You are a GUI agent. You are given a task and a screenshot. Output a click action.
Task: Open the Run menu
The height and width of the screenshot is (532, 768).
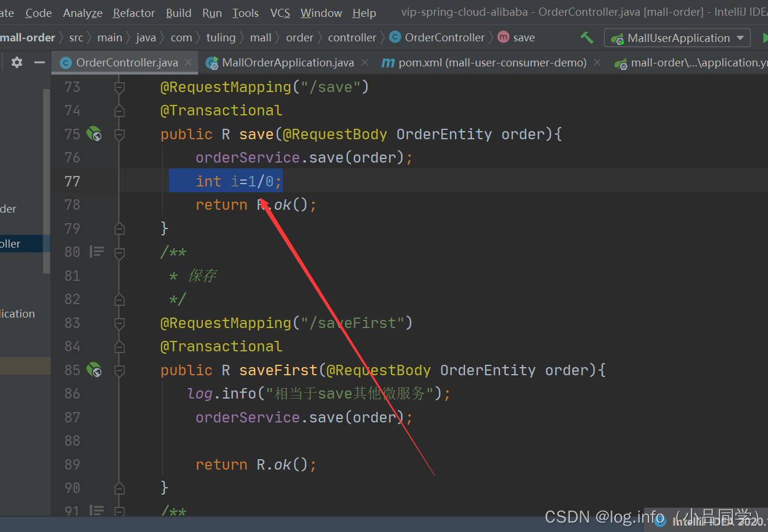[212, 13]
